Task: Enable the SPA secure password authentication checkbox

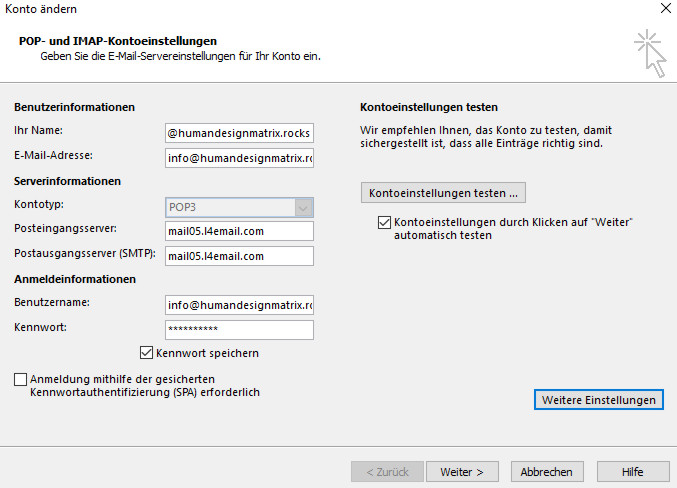Action: [22, 380]
